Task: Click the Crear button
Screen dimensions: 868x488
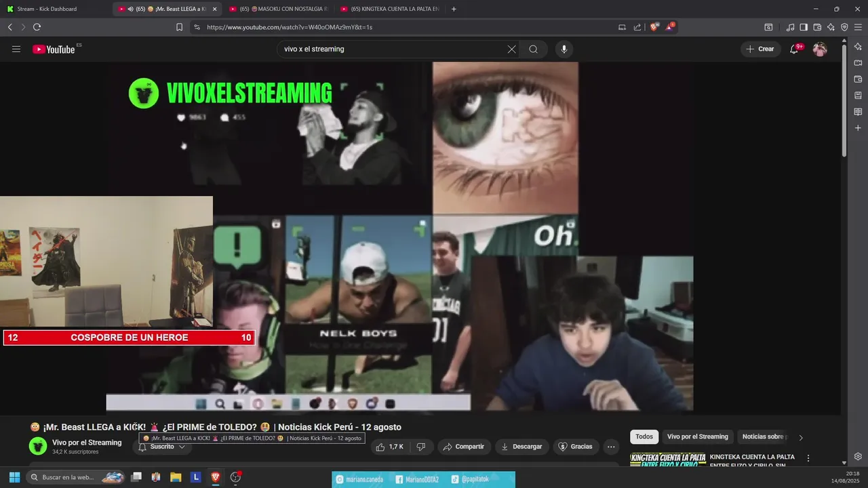Action: coord(760,49)
